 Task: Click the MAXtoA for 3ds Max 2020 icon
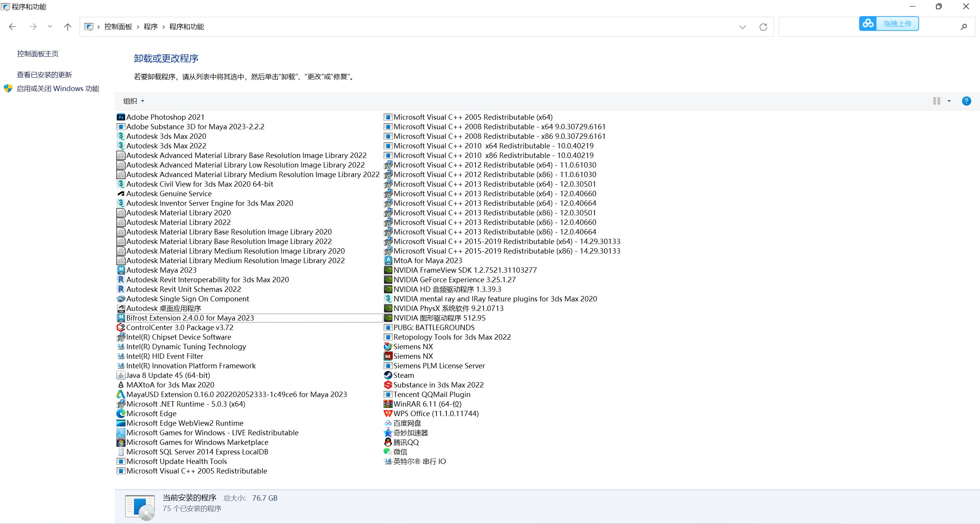tap(121, 385)
